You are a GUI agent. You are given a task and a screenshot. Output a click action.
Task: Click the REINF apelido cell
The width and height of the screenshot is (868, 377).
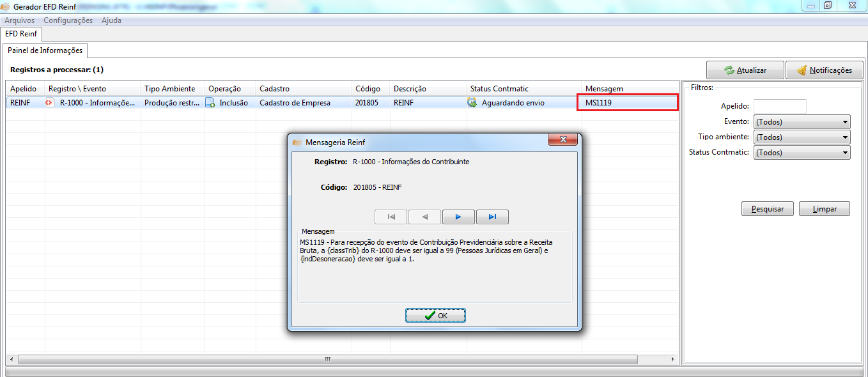[x=26, y=102]
